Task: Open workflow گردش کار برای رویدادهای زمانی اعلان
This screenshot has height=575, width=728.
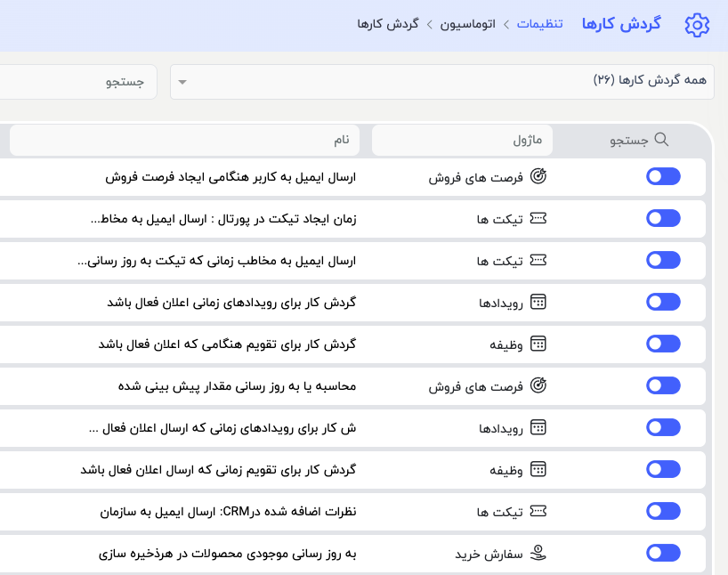Action: pos(231,303)
